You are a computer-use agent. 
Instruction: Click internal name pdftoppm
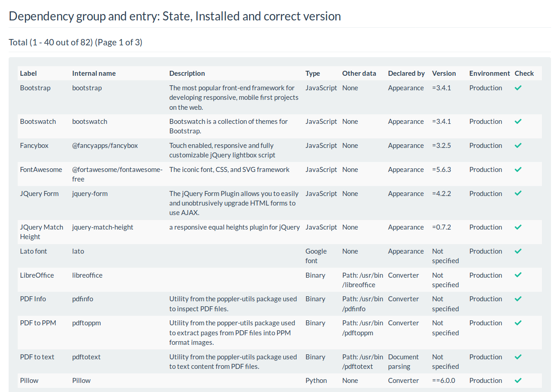[86, 323]
